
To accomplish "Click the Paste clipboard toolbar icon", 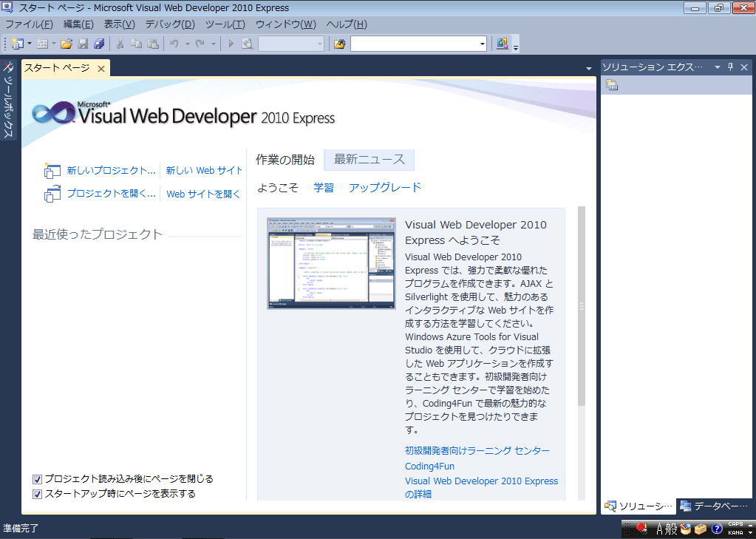I will tap(153, 44).
